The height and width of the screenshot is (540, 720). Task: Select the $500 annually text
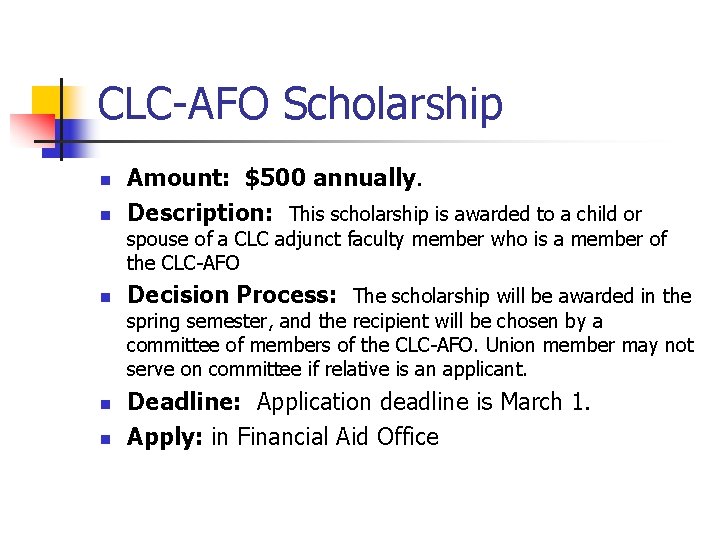click(331, 179)
